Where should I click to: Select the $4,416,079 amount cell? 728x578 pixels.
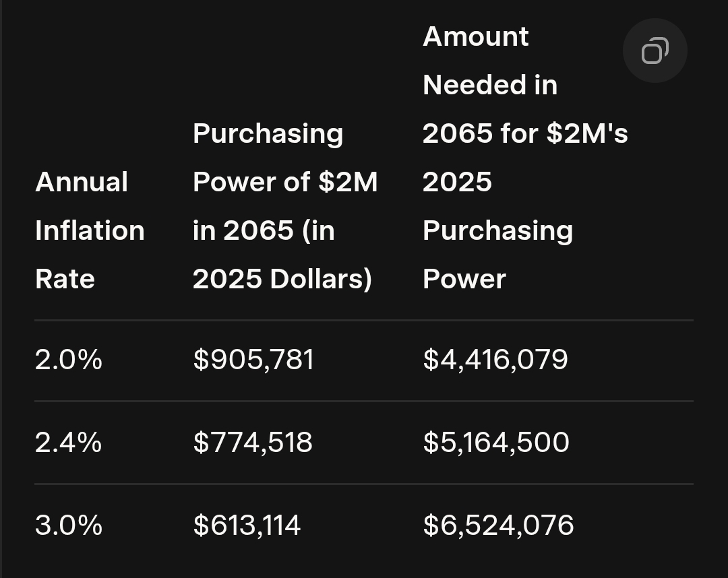pos(495,360)
